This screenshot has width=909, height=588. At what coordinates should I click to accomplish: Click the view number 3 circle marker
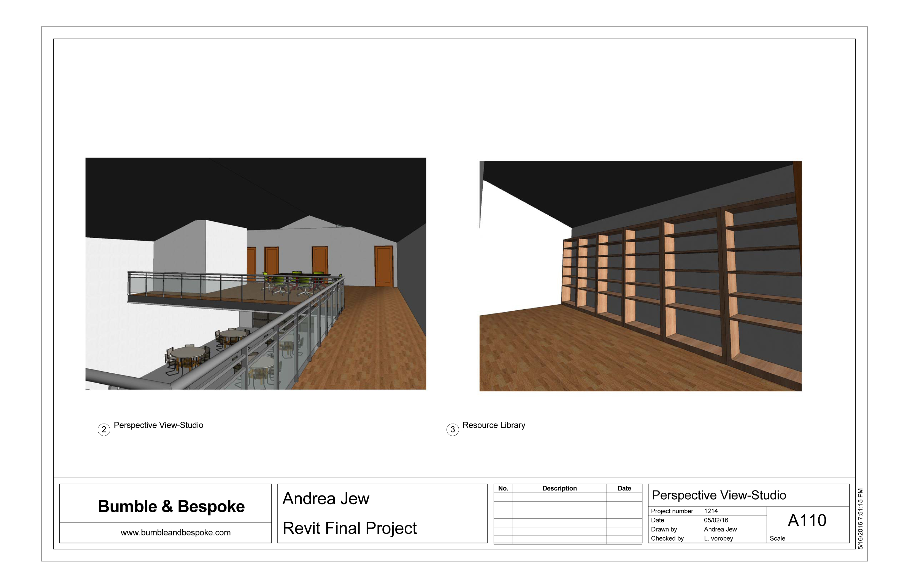tap(452, 430)
